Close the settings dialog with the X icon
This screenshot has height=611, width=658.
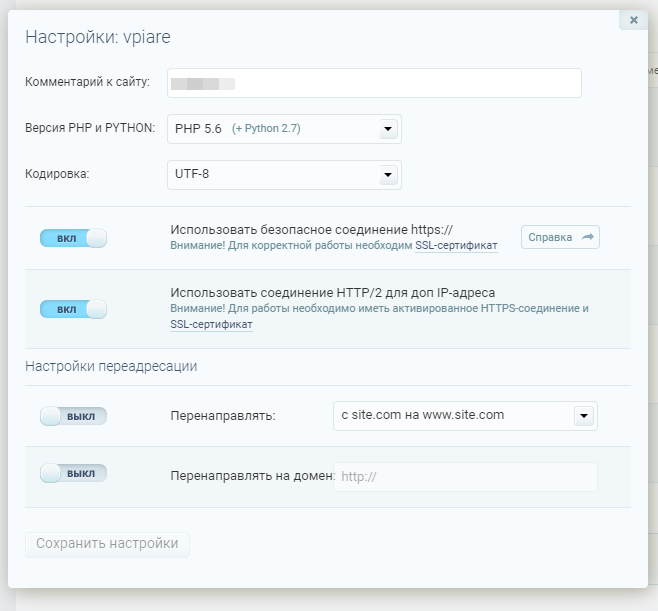tap(634, 19)
